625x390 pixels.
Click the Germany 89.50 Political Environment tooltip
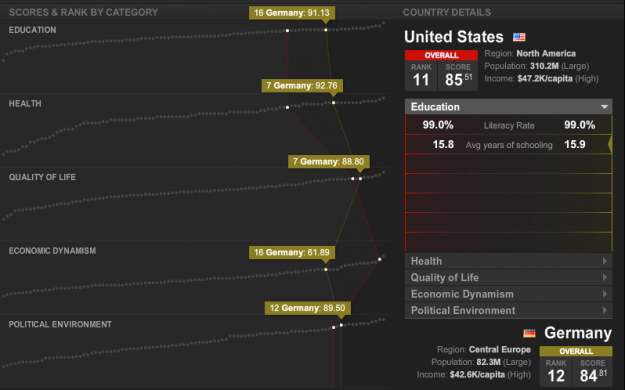pyautogui.click(x=307, y=308)
